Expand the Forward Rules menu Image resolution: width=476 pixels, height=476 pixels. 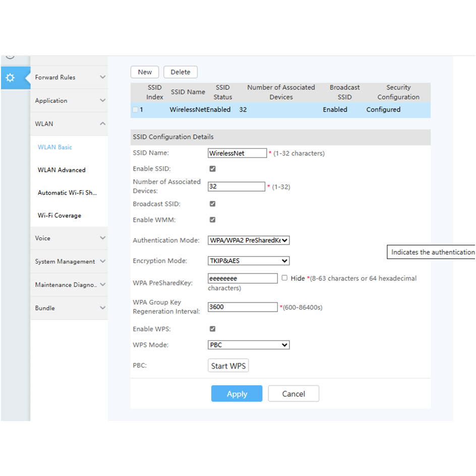(x=69, y=77)
